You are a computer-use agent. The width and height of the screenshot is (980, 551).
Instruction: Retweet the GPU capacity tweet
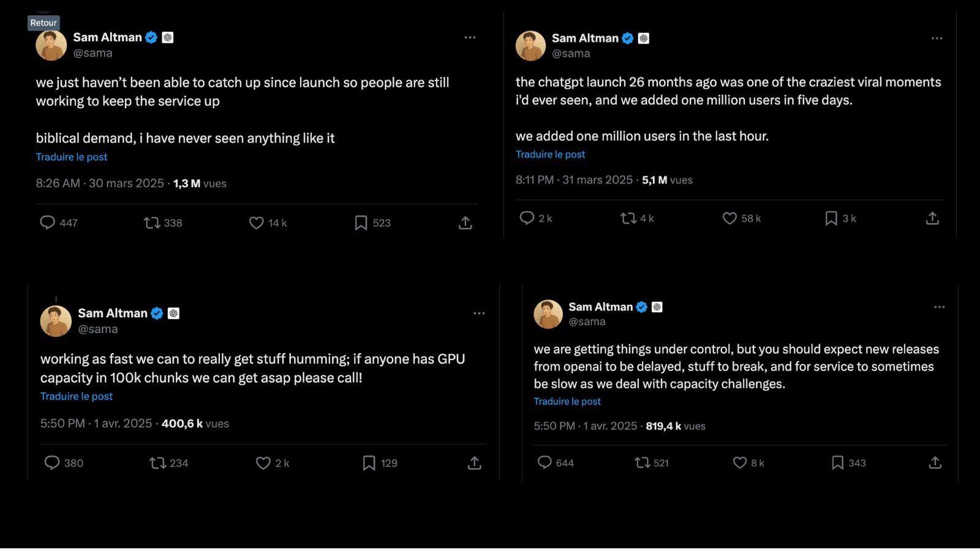point(158,463)
